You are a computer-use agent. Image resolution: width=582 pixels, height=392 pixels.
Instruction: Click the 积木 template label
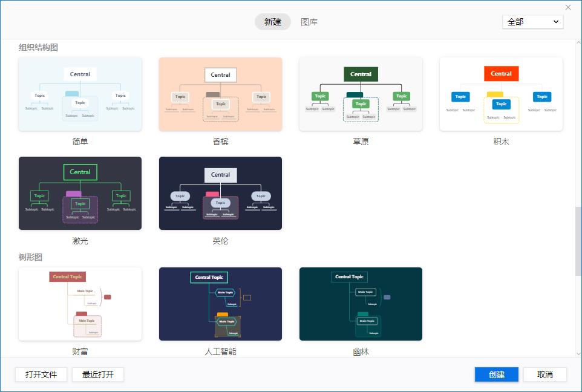(x=501, y=142)
